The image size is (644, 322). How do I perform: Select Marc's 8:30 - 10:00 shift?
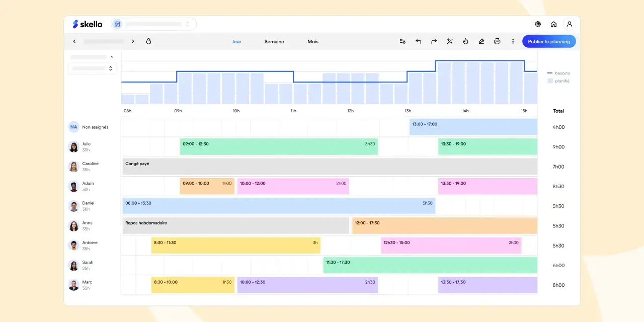[193, 285]
